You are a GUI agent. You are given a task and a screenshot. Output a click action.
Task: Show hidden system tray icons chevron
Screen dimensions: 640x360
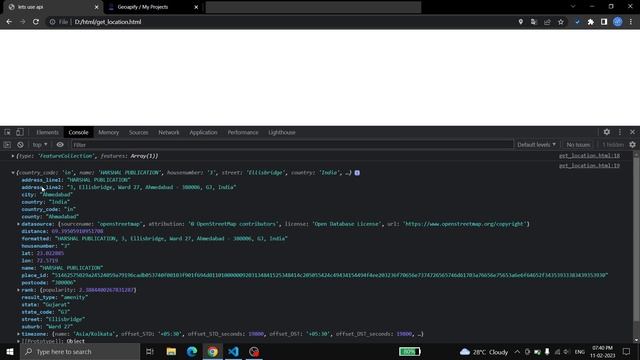coord(517,351)
